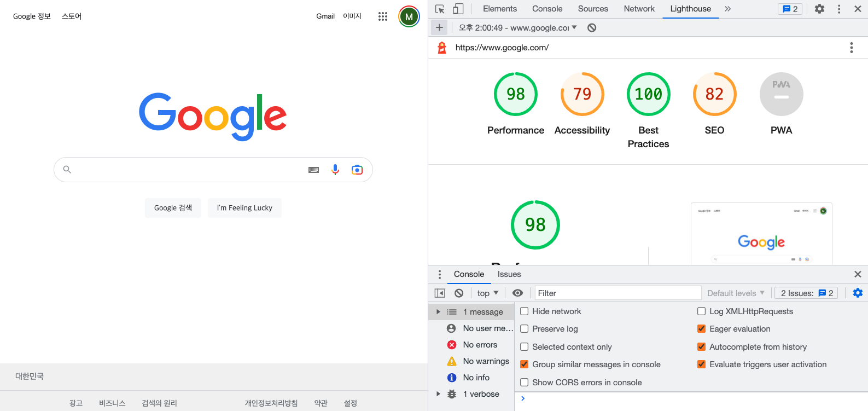Open Google apps grid icon
This screenshot has width=868, height=411.
pyautogui.click(x=383, y=16)
